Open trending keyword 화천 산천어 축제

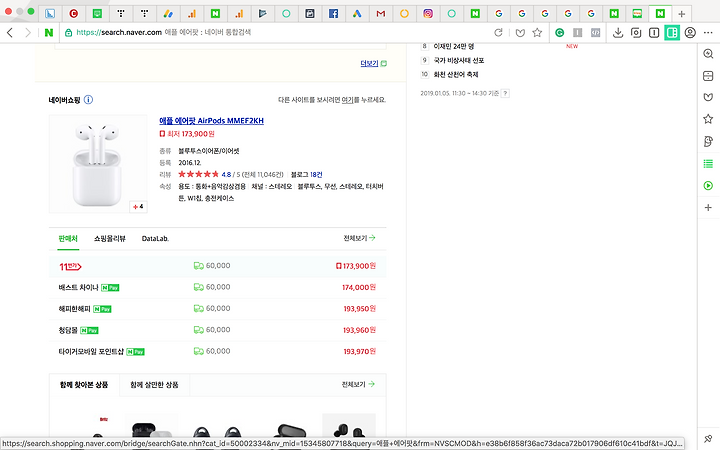[456, 74]
